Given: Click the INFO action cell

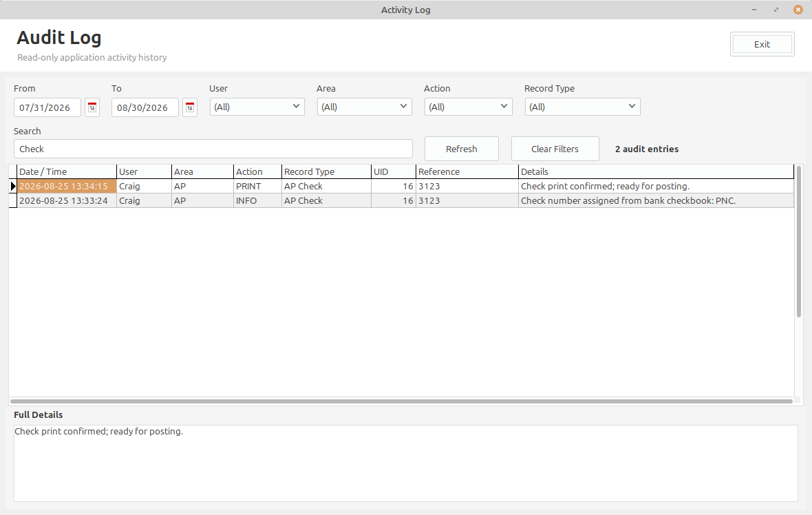Looking at the screenshot, I should [257, 200].
